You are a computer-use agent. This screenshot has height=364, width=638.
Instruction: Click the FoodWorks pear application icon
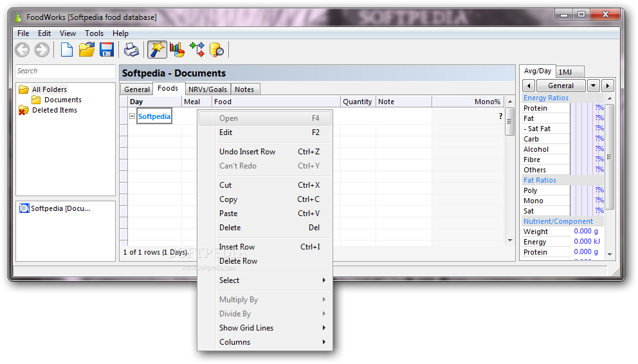coord(18,17)
